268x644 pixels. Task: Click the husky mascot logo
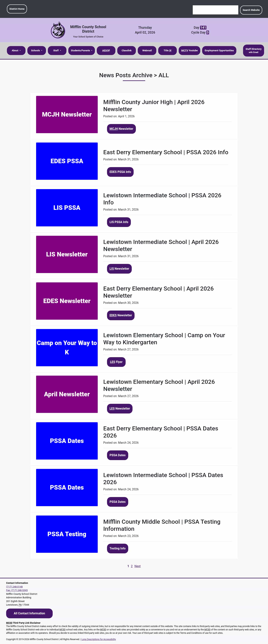58,30
